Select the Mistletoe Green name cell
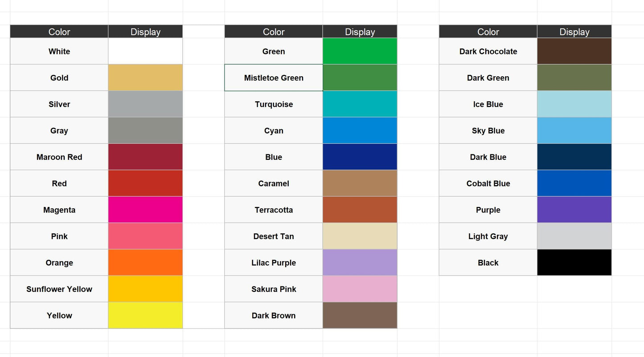 tap(274, 78)
